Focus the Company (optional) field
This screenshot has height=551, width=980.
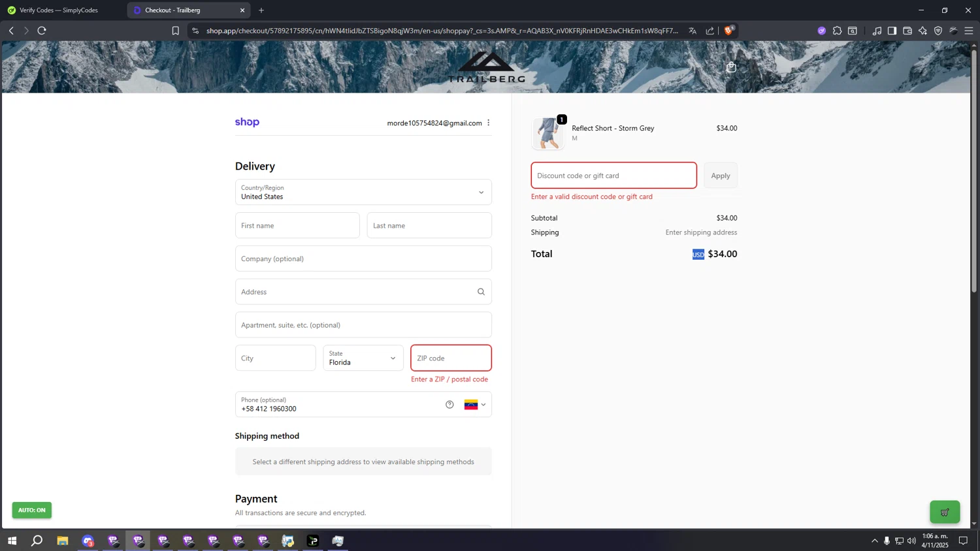click(x=363, y=259)
